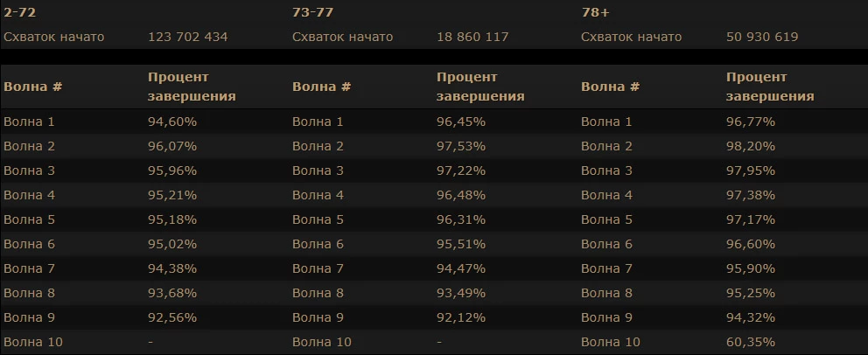Select the 73-77 level range heading
868x355 pixels.
point(312,13)
